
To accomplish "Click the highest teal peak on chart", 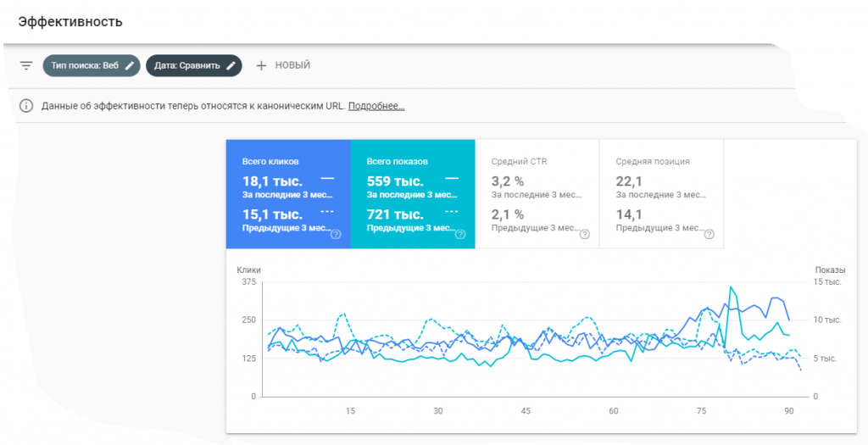I will click(x=730, y=287).
